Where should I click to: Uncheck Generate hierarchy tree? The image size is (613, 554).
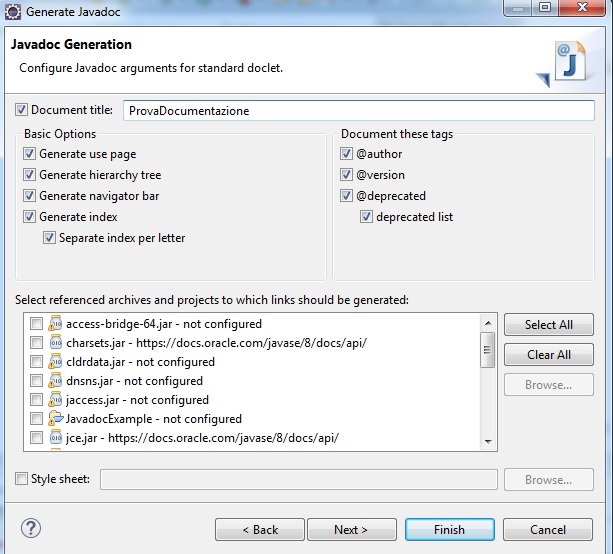pyautogui.click(x=29, y=175)
